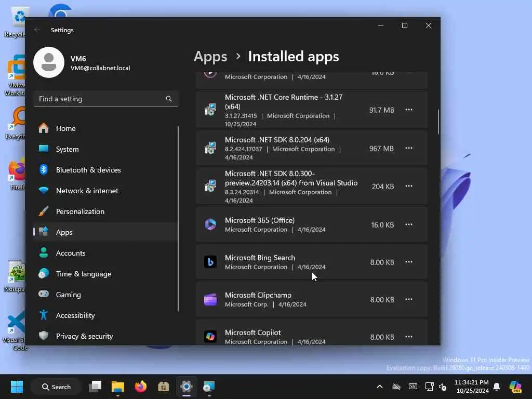
Task: Click the VM6 profile avatar
Action: click(49, 62)
